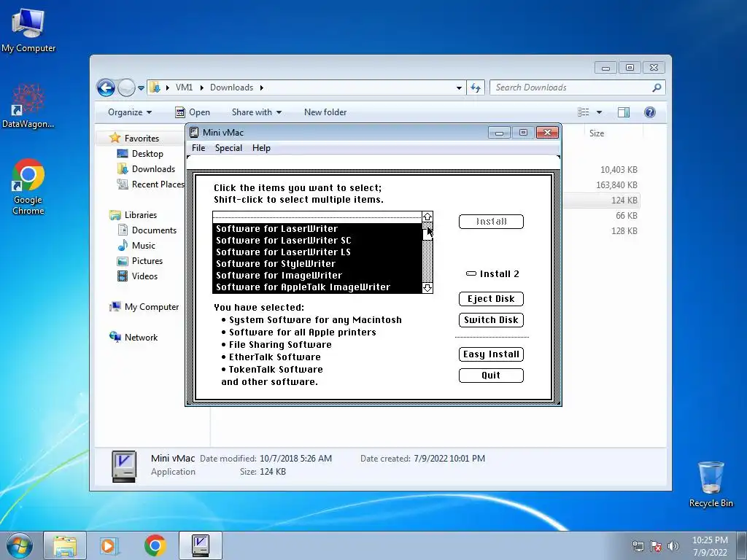
Task: Open Downloads under Favorites
Action: coord(146,169)
